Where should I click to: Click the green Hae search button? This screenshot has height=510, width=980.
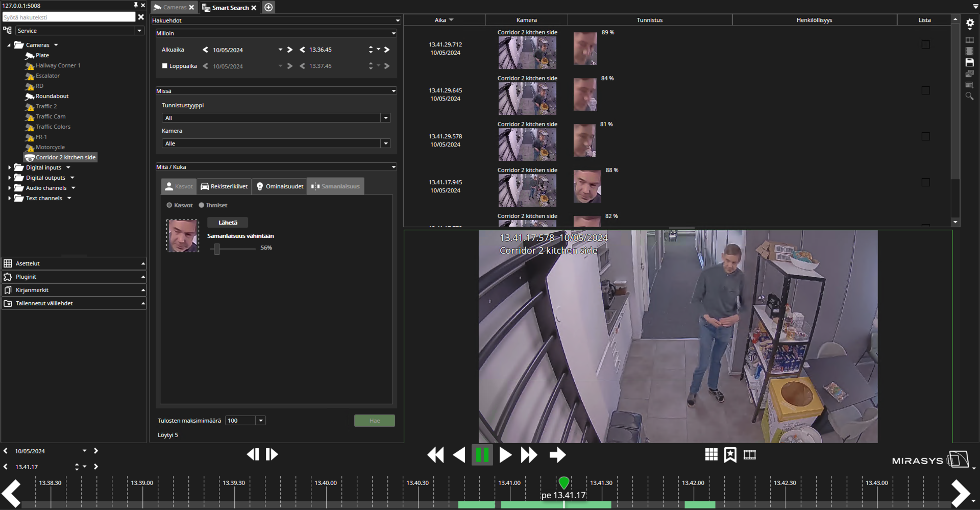pos(374,421)
